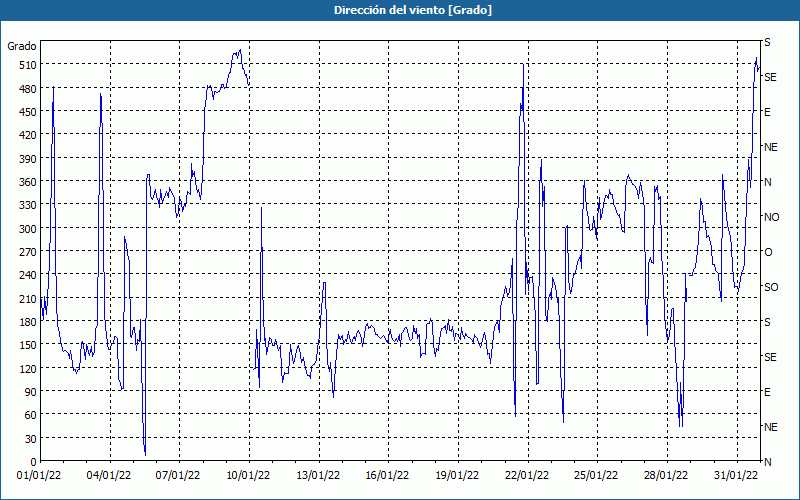Click the 'SO' compass direction label
The width and height of the screenshot is (800, 500).
(771, 287)
